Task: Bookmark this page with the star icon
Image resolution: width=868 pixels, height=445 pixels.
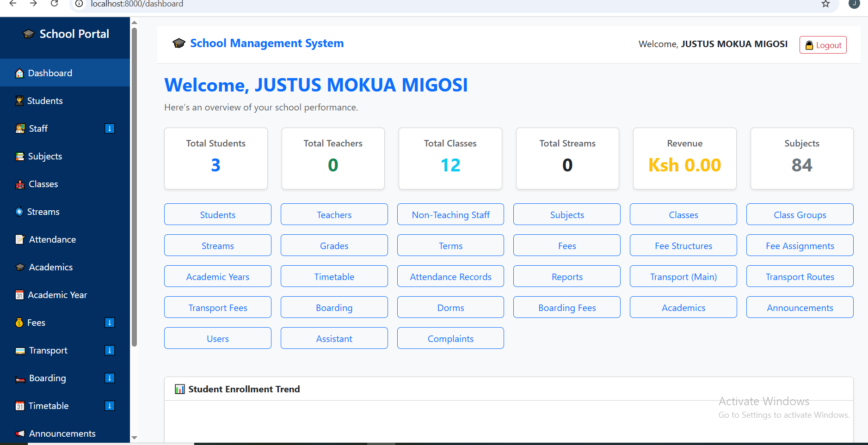Action: tap(825, 4)
